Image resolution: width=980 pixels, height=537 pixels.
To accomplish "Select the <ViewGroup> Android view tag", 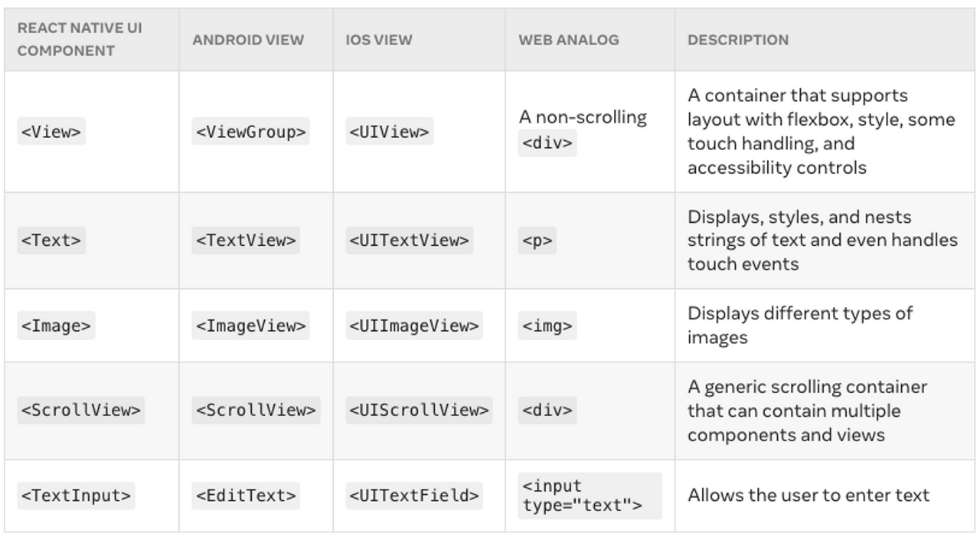I will [x=251, y=132].
